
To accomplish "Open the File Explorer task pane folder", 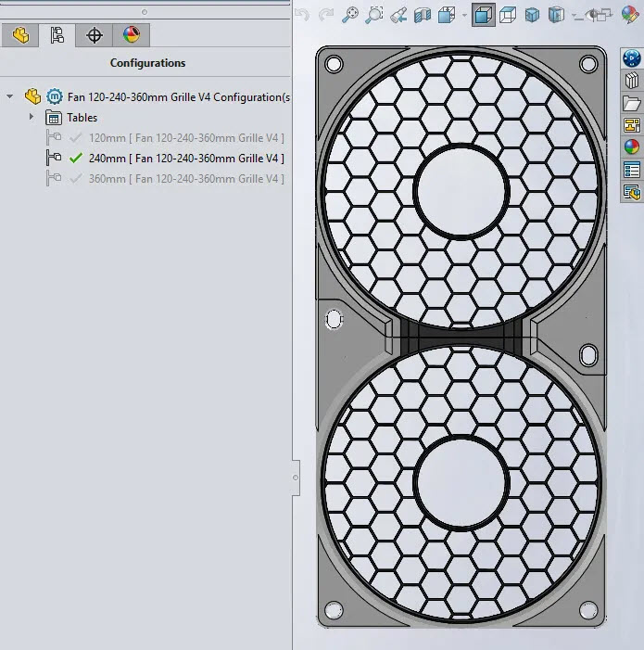I will click(632, 103).
